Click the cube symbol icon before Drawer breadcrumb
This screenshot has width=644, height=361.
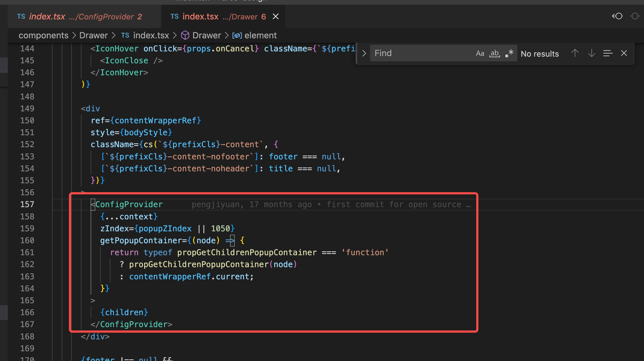(x=185, y=35)
